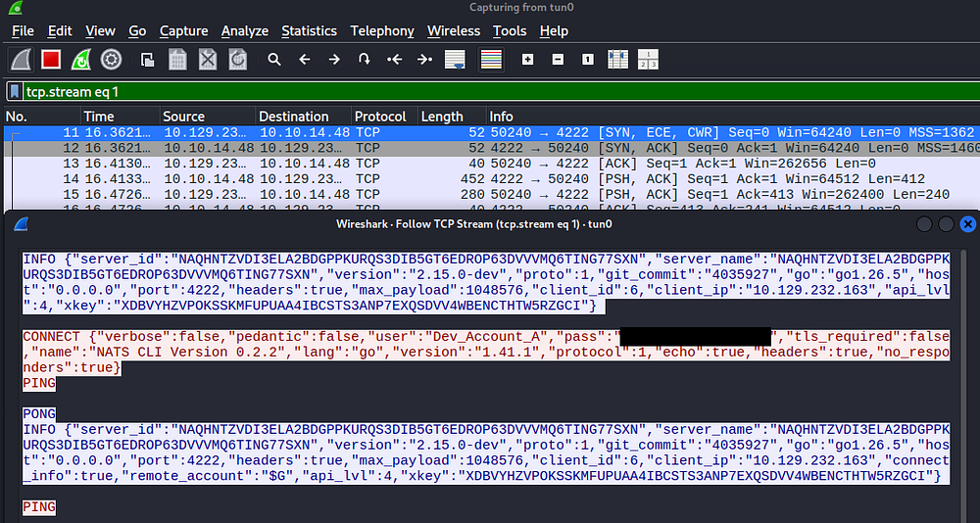Viewport: 980px width, 523px height.
Task: Select packet 14 PSH, ACK Len=412 row
Action: [491, 178]
